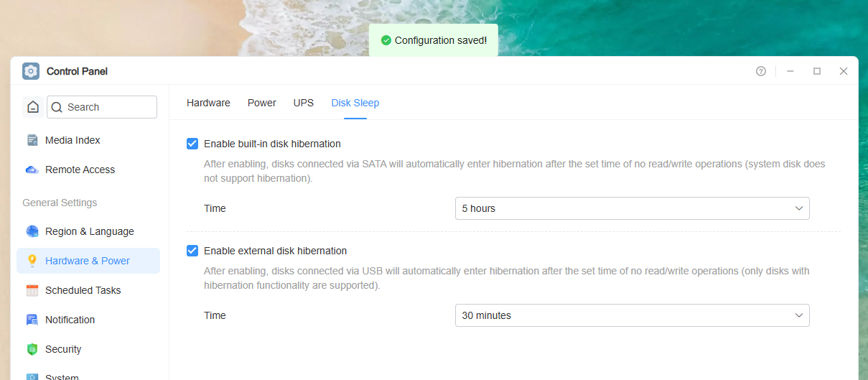Switch to the Hardware tab

click(208, 103)
